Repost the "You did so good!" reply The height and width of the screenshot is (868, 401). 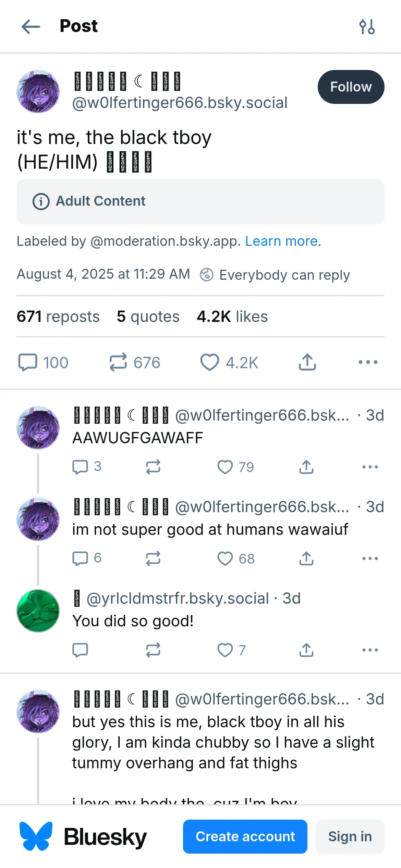[x=153, y=650]
